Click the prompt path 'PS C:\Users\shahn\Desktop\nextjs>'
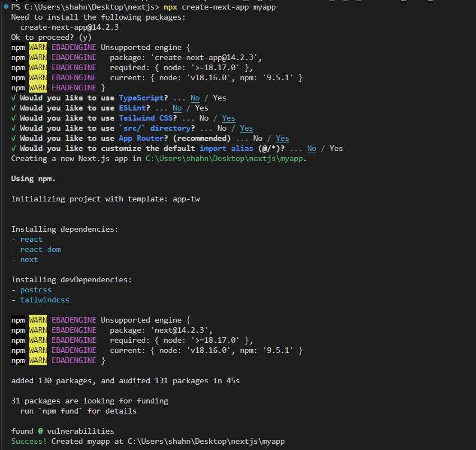 [85, 7]
